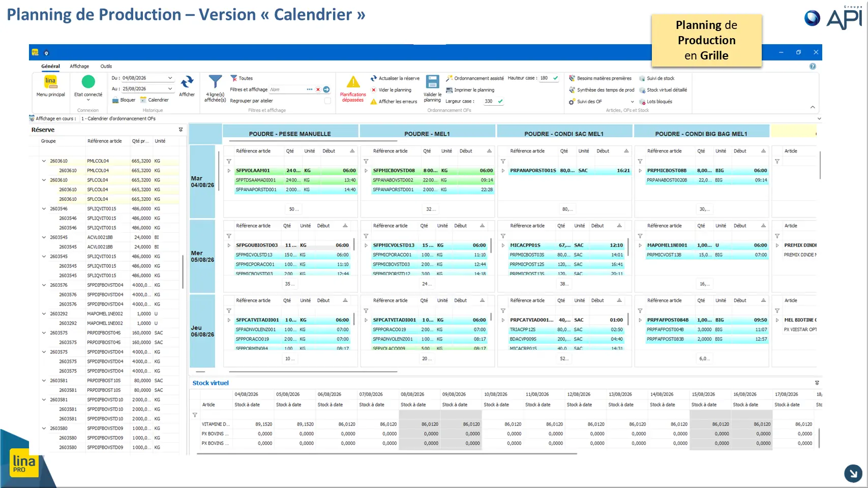Image resolution: width=868 pixels, height=488 pixels.
Task: Toggle the Regrouper par atelier checkbox
Action: (327, 101)
